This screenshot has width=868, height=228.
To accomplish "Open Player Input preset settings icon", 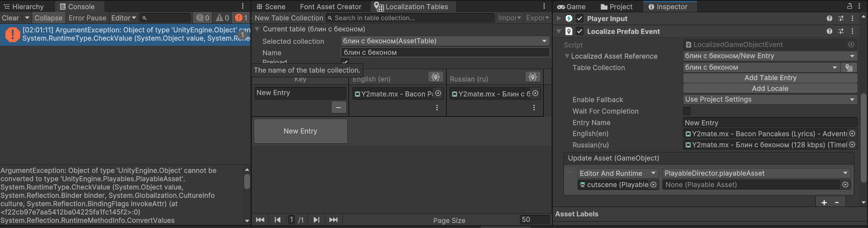I will (x=841, y=19).
